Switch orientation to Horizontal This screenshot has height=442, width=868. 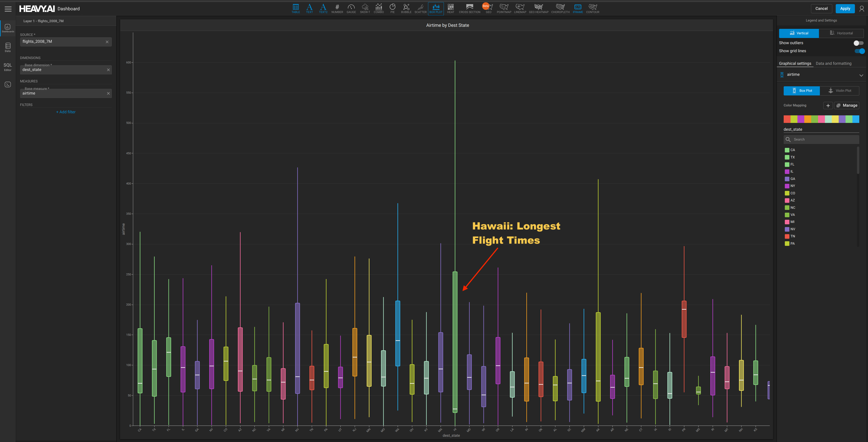(841, 33)
